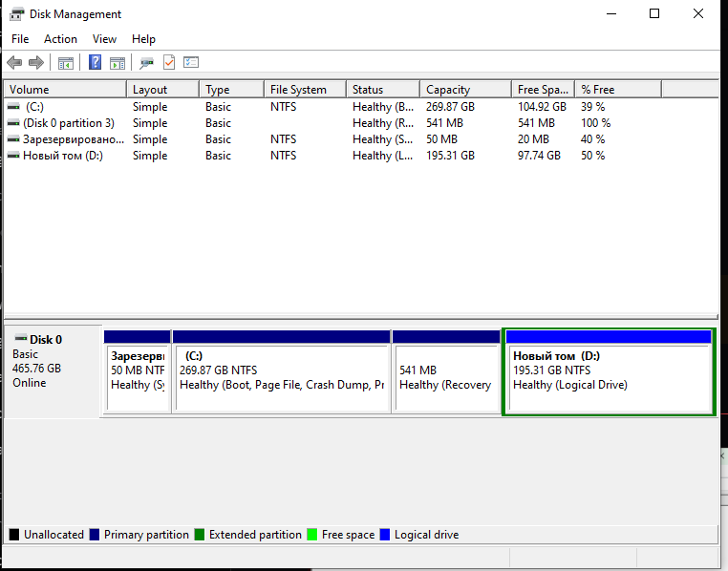
Task: Click the Disk Management title bar icon
Action: point(16,14)
